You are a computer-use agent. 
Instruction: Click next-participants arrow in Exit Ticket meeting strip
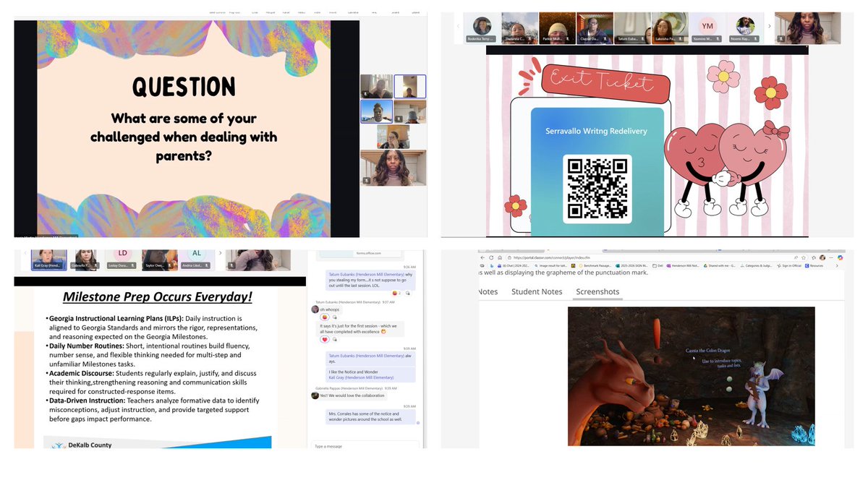coord(769,25)
